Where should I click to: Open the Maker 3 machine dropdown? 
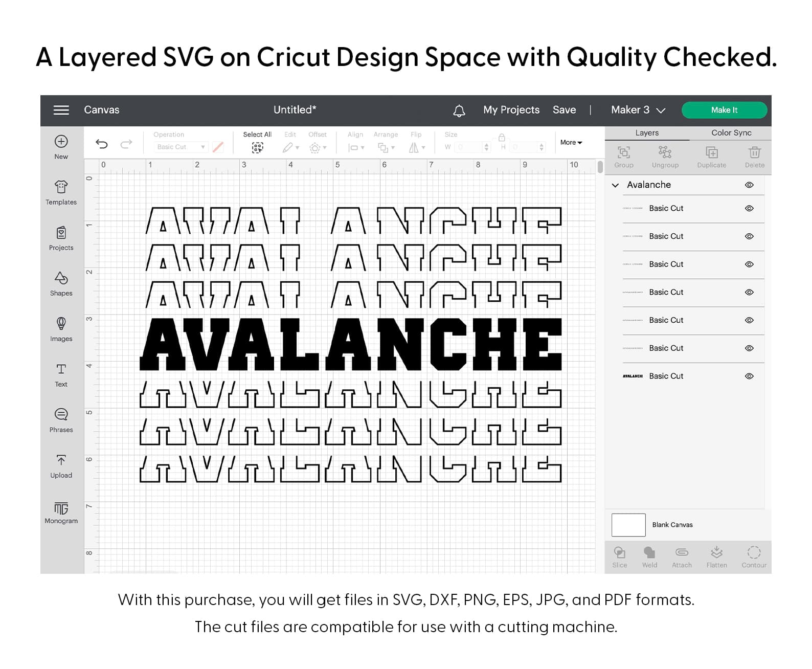(x=638, y=110)
